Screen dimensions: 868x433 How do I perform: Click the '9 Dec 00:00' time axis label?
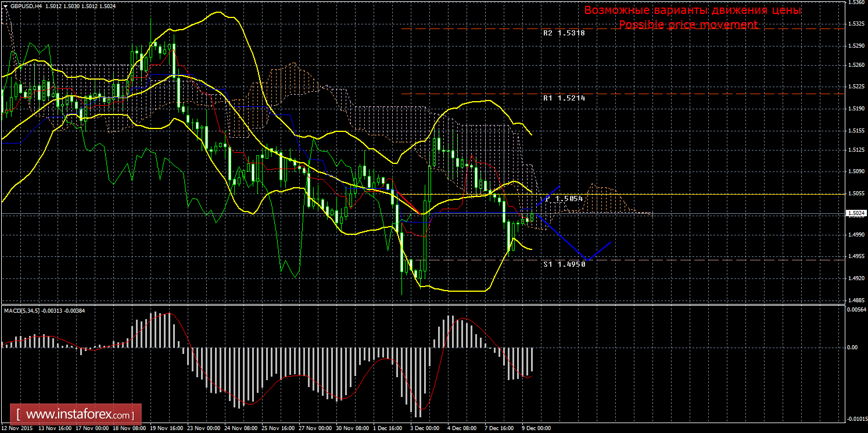pyautogui.click(x=536, y=428)
